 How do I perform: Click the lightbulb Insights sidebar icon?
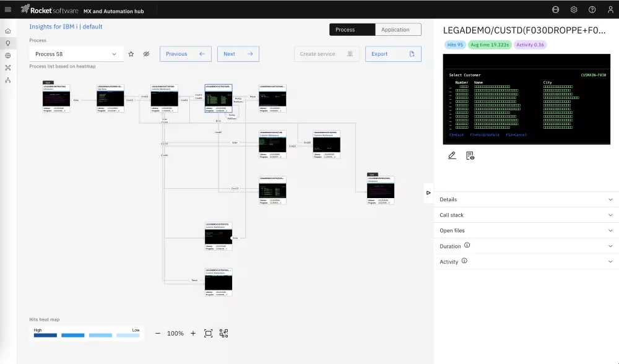click(8, 43)
